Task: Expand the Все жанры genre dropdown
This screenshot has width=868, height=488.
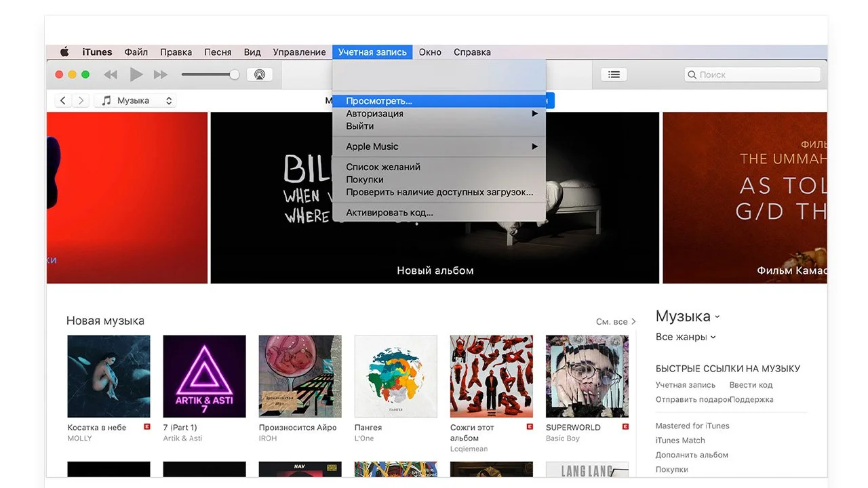Action: tap(686, 337)
